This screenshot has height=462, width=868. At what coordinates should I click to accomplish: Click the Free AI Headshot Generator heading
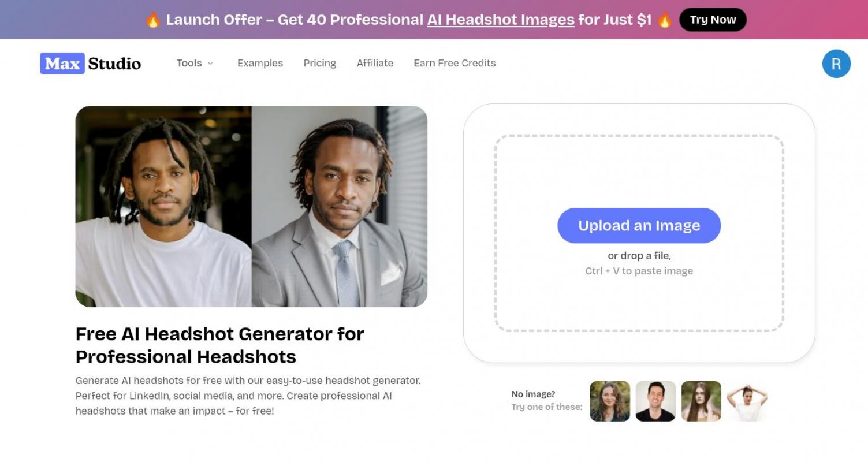[x=220, y=345]
